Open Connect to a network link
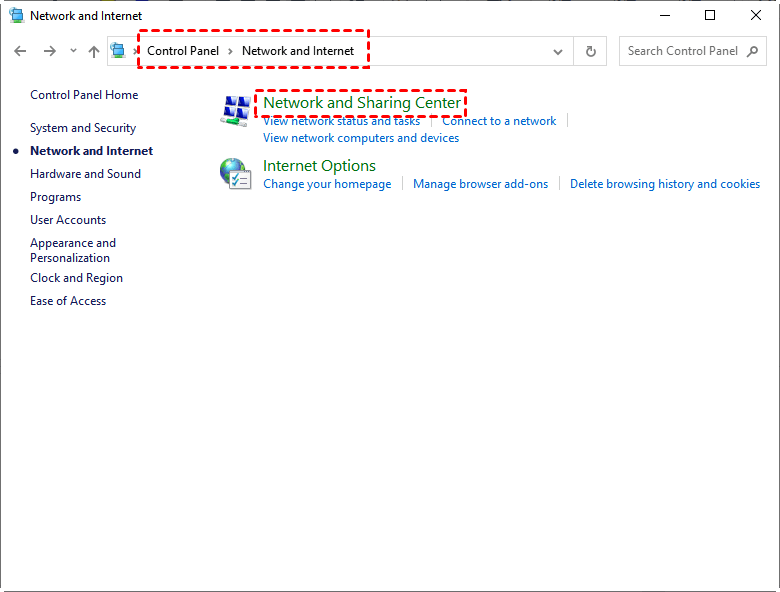Screen dimensions: 780x592 499,121
